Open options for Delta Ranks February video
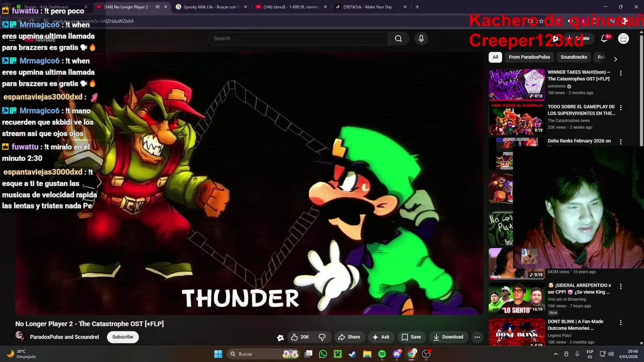Screen dimensions: 644x362 (x=620, y=142)
